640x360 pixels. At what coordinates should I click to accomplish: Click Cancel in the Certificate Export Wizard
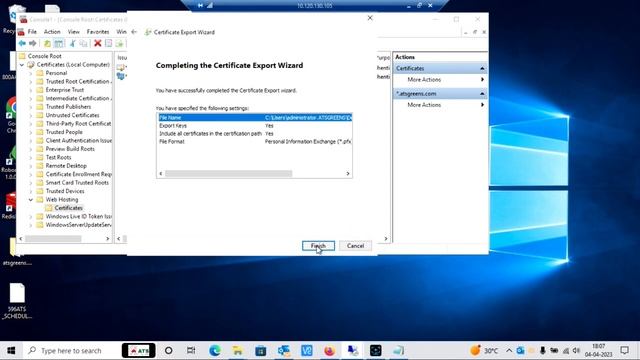(x=355, y=246)
